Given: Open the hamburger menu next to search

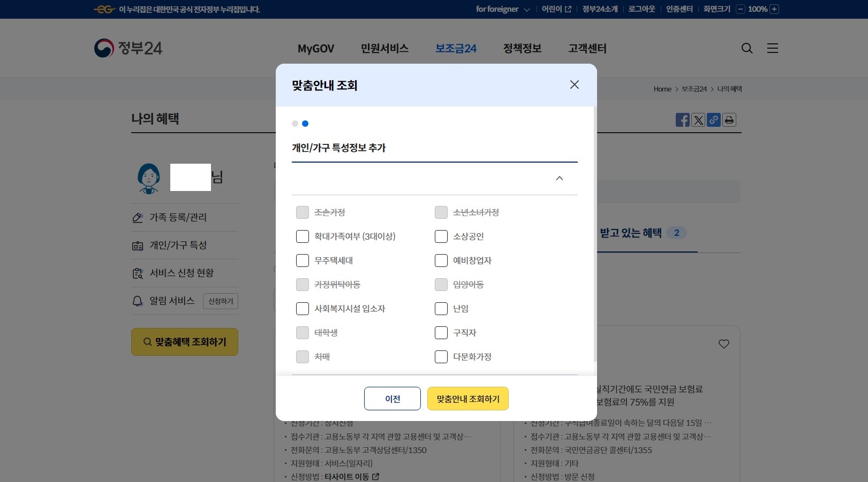Looking at the screenshot, I should click(773, 48).
